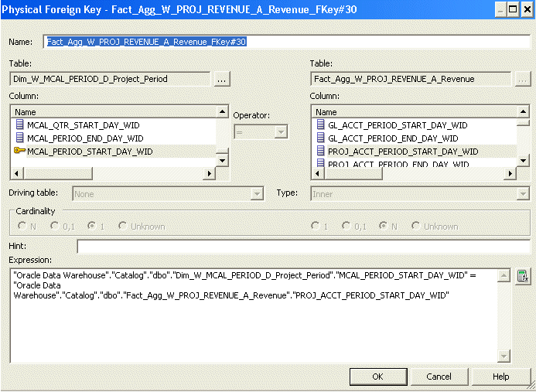
Task: Maximize the Physical Foreign Key dialog
Action: 513,9
